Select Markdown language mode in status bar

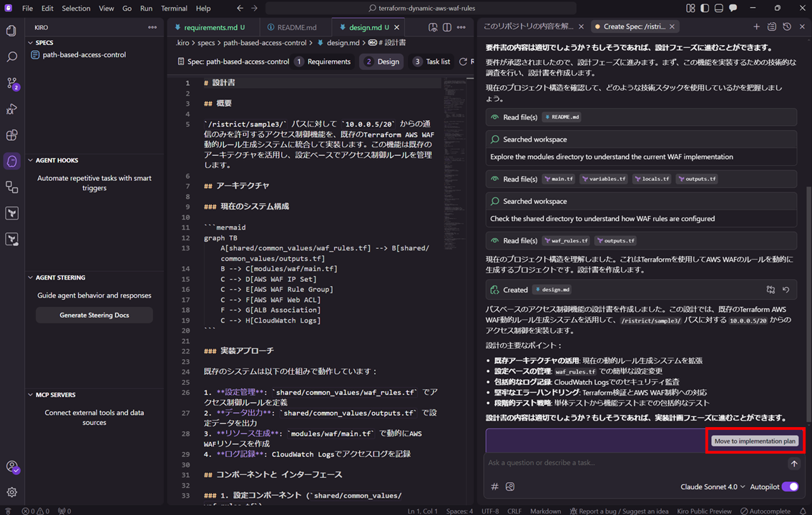tap(545, 511)
